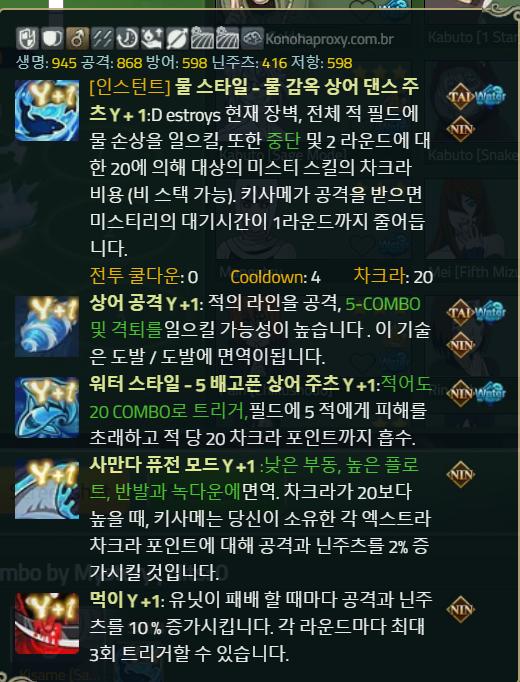Click the TAI badge beside the first skill
Viewport: 520px width, 682px height.
(x=460, y=96)
